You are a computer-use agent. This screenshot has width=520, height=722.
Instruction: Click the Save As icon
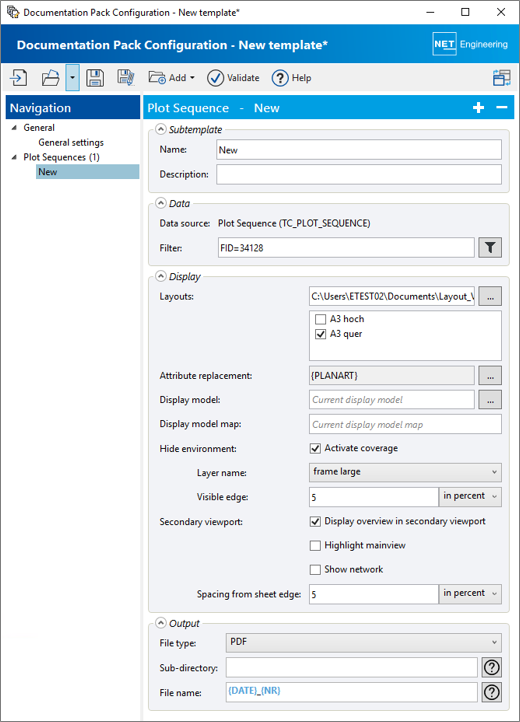pos(125,77)
